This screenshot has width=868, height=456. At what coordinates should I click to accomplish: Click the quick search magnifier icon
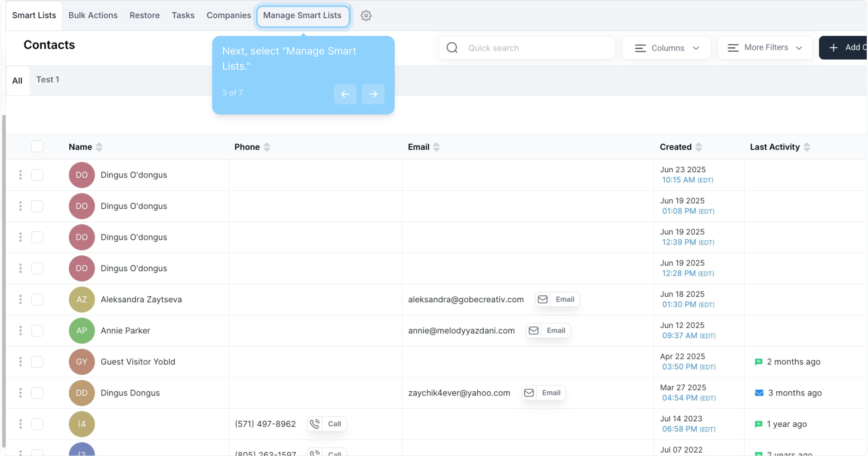(x=452, y=48)
